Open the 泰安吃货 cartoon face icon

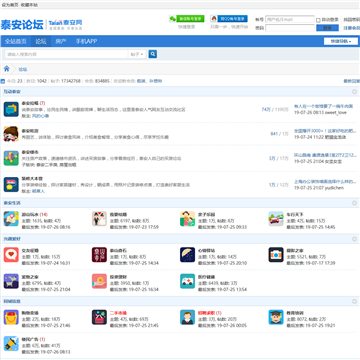pos(11,134)
